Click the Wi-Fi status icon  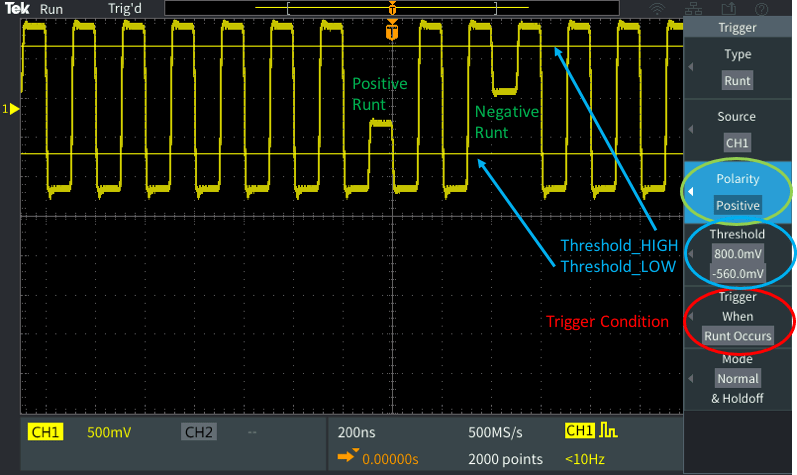(657, 8)
